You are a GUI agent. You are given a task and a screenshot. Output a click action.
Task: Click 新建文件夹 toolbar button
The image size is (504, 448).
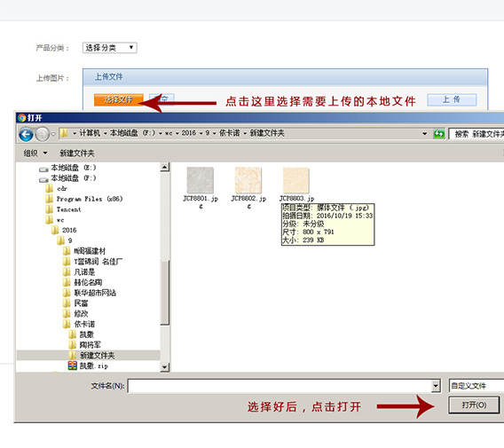click(x=77, y=153)
